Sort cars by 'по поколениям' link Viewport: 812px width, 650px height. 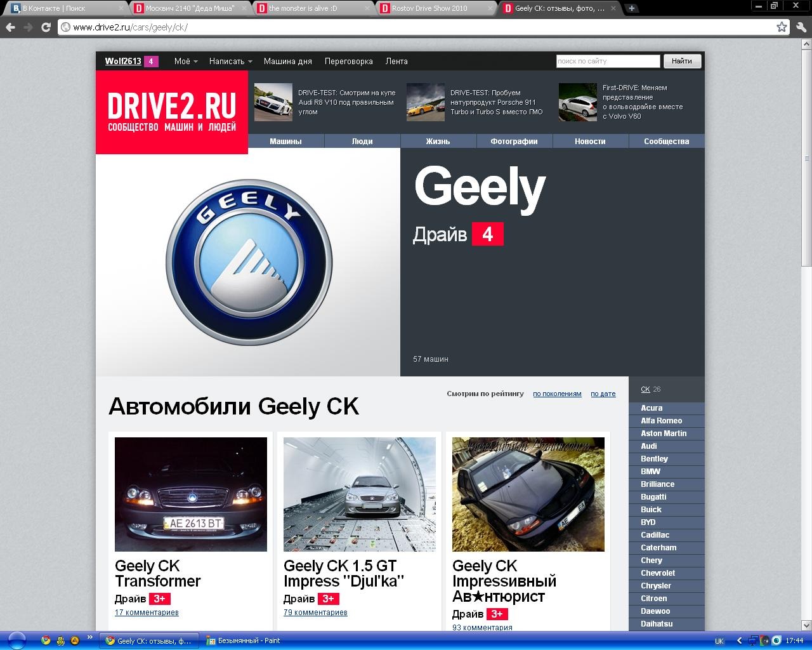557,394
